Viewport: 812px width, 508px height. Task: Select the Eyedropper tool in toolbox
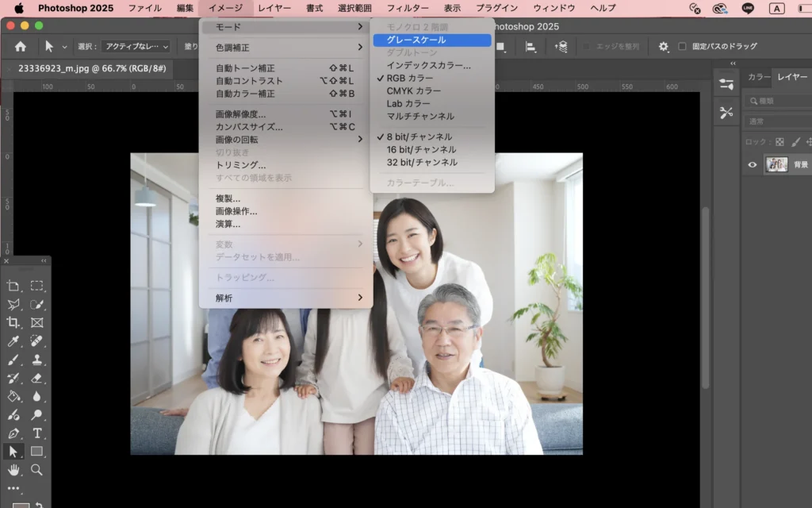pos(13,341)
